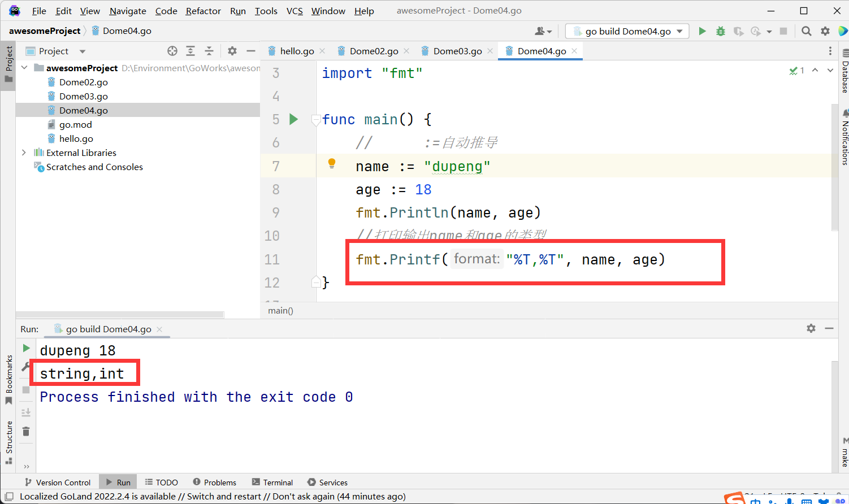The width and height of the screenshot is (849, 504).
Task: Click the locate file target icon in Project panel
Action: 172,51
